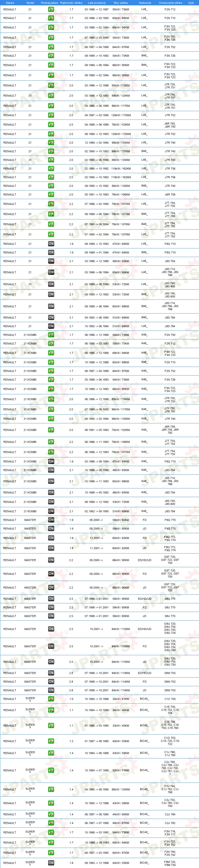Select the J6R 758, J6R 759, J6R 792 engine code

[170, 430]
